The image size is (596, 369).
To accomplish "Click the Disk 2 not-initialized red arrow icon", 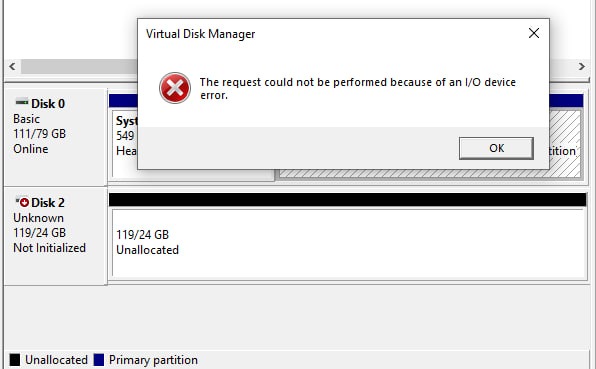I will tap(22, 202).
